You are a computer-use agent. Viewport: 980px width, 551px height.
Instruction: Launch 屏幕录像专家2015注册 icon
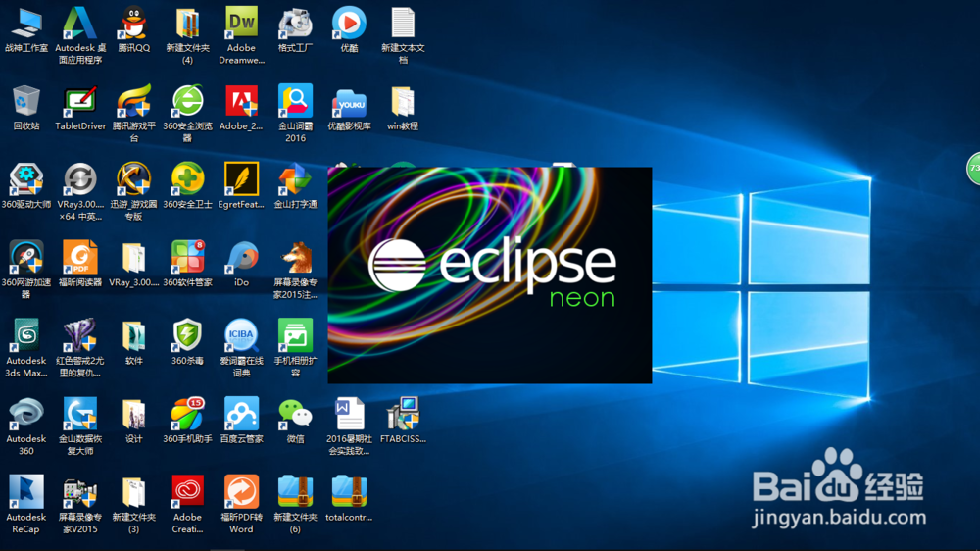click(x=295, y=258)
